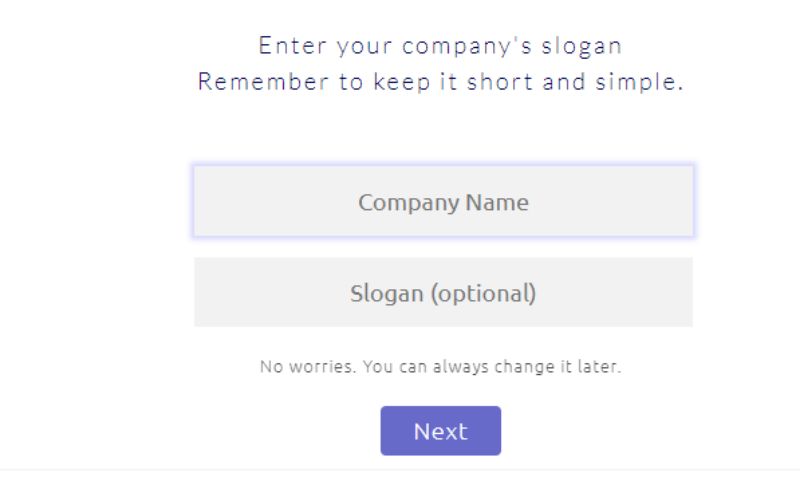Click the Company Name input field
Viewport: 800px width, 477px height.
443,202
